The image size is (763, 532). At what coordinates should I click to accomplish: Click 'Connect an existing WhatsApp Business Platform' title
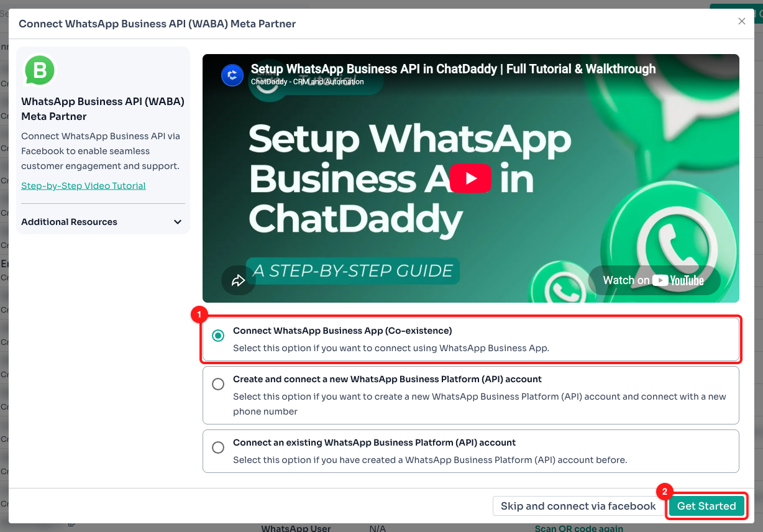click(374, 443)
